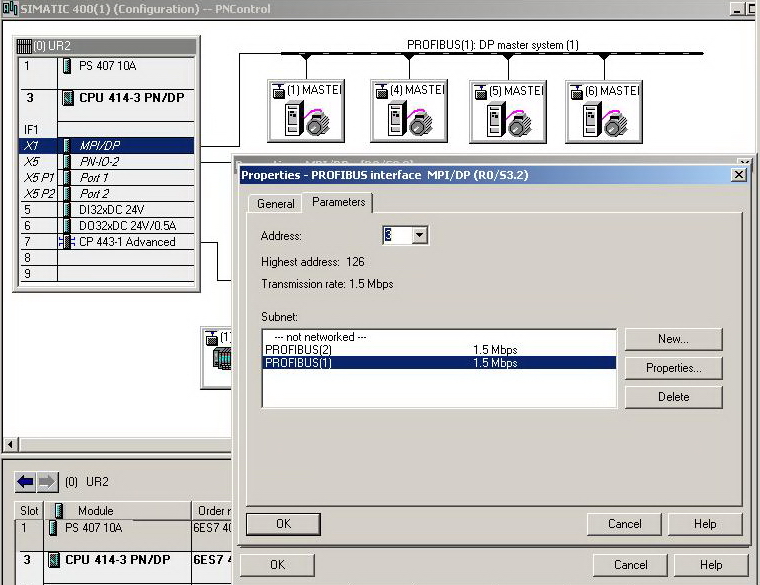Screen dimensions: 760x585
Task: Select the X5 PN-IO-2 row in rack
Action: coord(106,161)
